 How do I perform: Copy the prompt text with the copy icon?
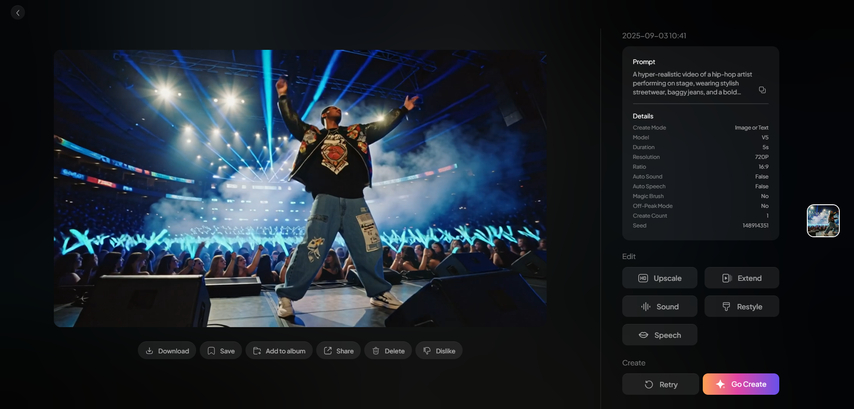762,90
